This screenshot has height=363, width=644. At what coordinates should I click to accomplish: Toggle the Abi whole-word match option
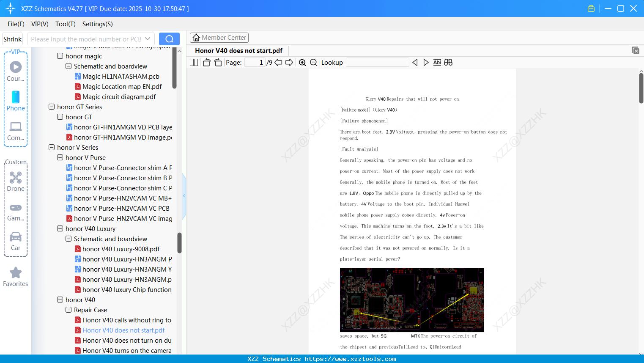tap(437, 63)
